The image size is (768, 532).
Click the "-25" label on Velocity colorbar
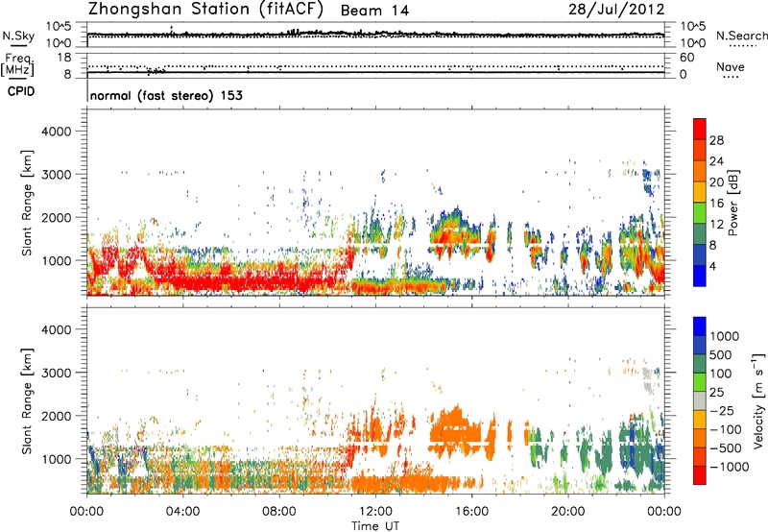coord(722,411)
